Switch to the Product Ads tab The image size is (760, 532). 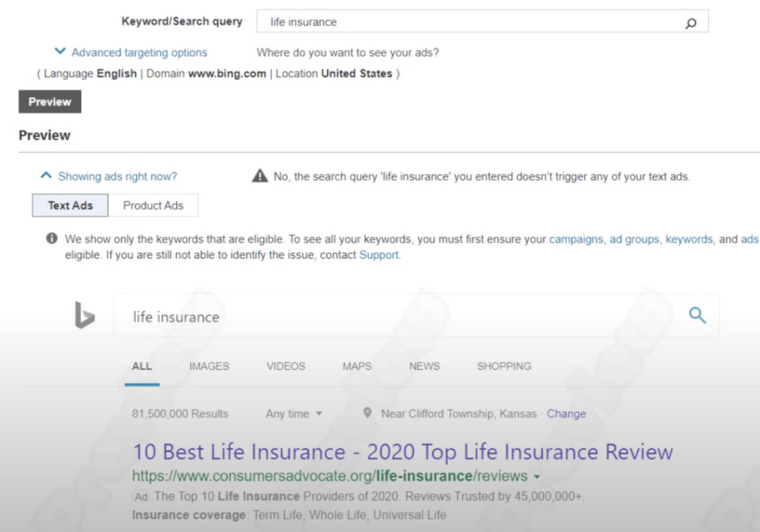point(154,205)
